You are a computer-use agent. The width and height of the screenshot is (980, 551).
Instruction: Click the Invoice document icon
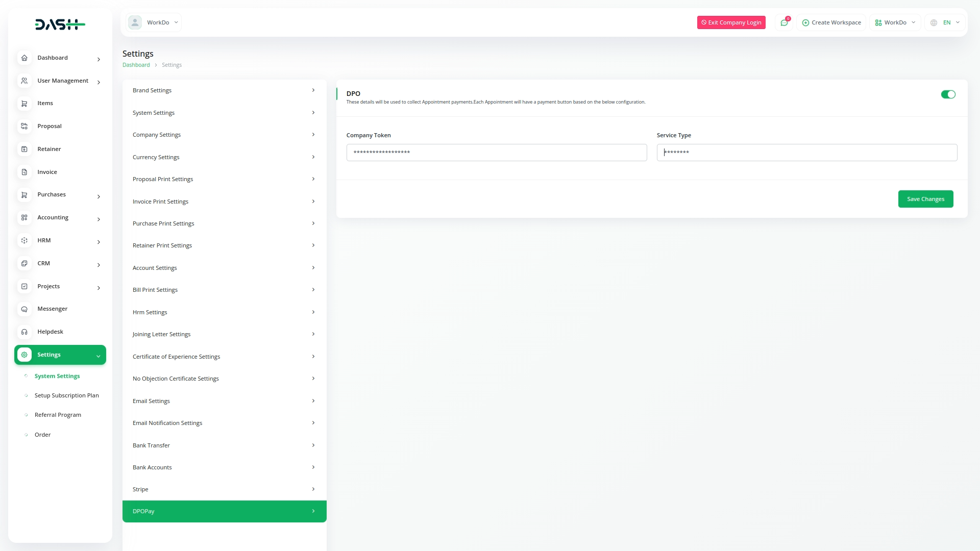pyautogui.click(x=24, y=172)
